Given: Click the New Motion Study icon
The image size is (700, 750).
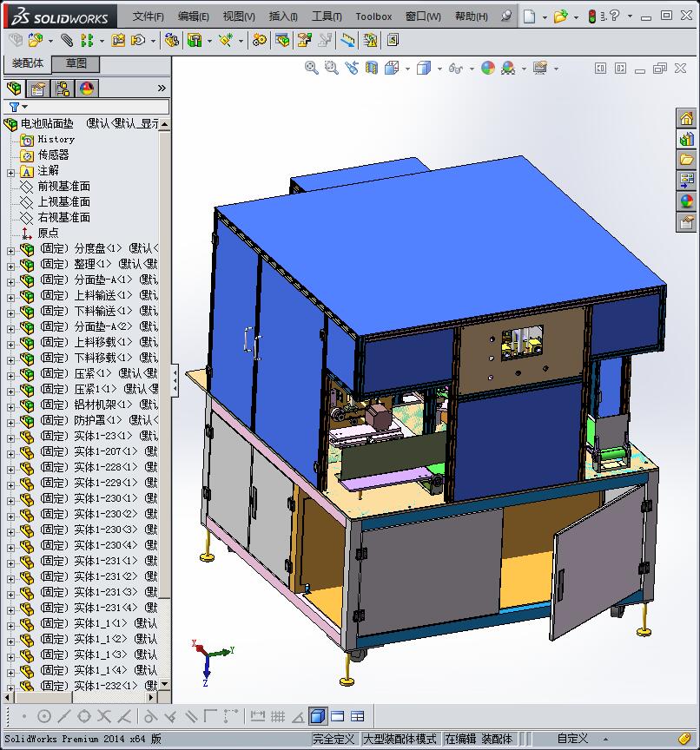Looking at the screenshot, I should pyautogui.click(x=260, y=40).
